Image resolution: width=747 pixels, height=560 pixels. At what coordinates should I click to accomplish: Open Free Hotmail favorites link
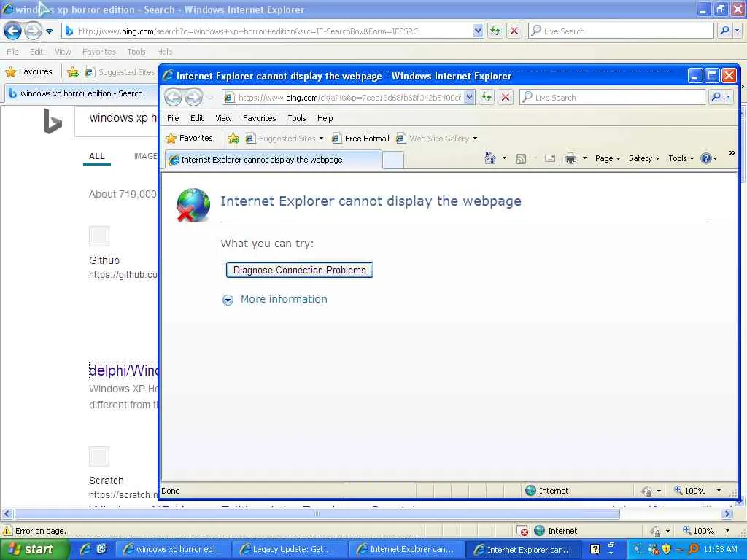tap(360, 139)
